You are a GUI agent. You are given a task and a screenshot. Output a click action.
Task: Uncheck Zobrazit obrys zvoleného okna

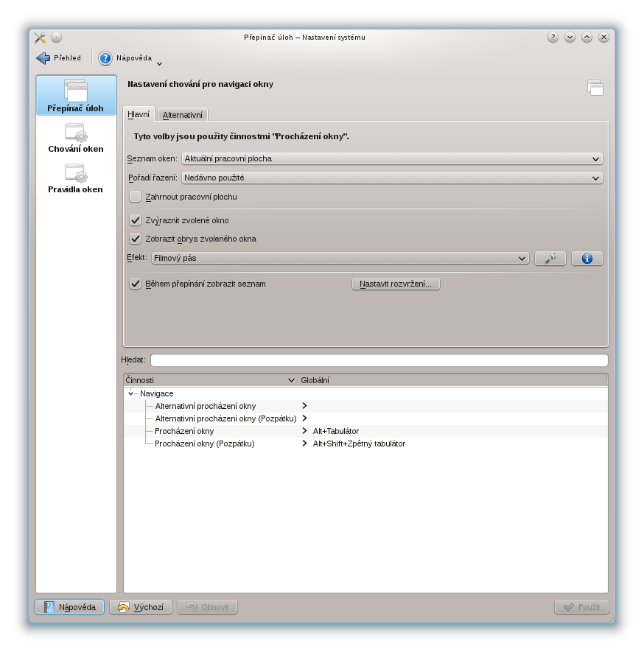pyautogui.click(x=135, y=239)
